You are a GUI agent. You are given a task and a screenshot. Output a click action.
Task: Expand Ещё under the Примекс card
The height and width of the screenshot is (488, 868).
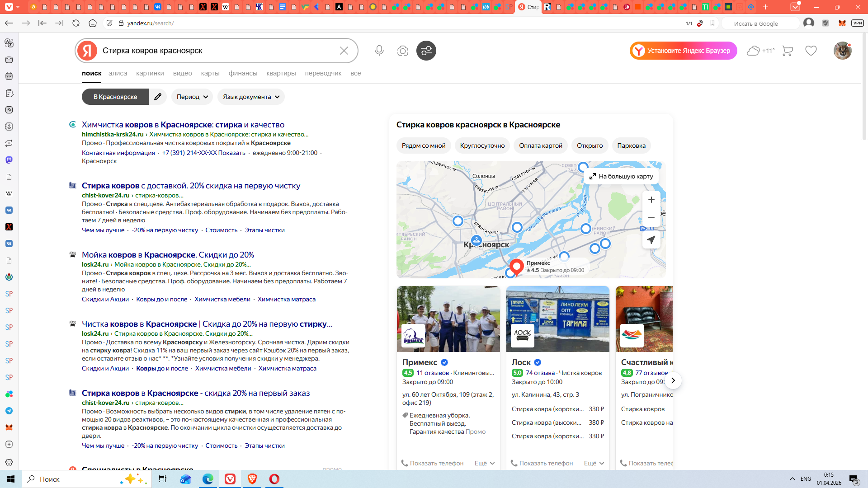point(484,463)
